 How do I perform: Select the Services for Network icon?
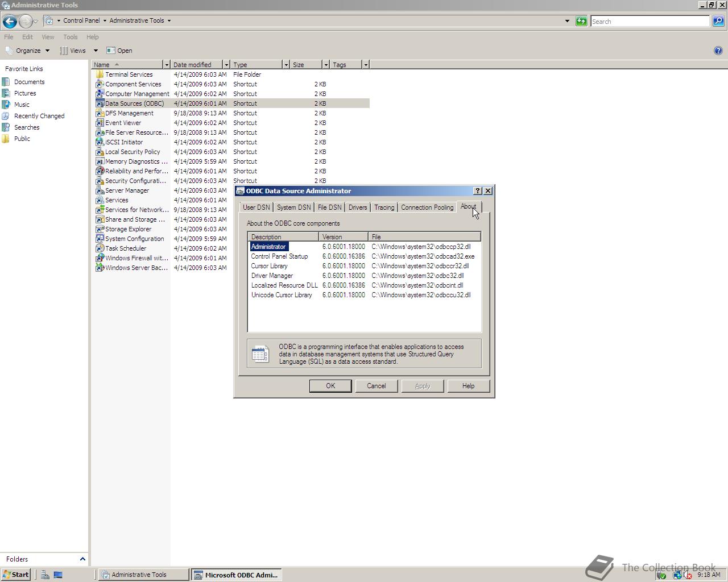coord(100,210)
